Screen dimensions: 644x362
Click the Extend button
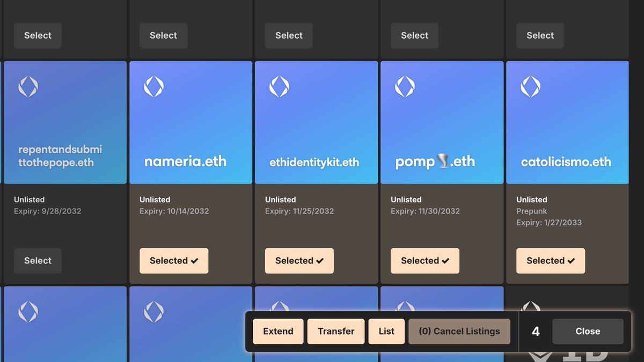pos(278,331)
